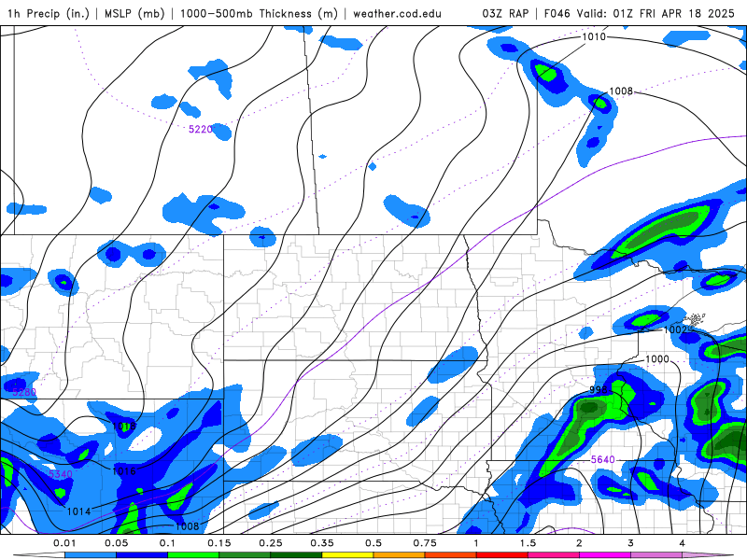This screenshot has width=747, height=560.
Task: Select the 'F046' forecast hour text
Action: tap(557, 13)
